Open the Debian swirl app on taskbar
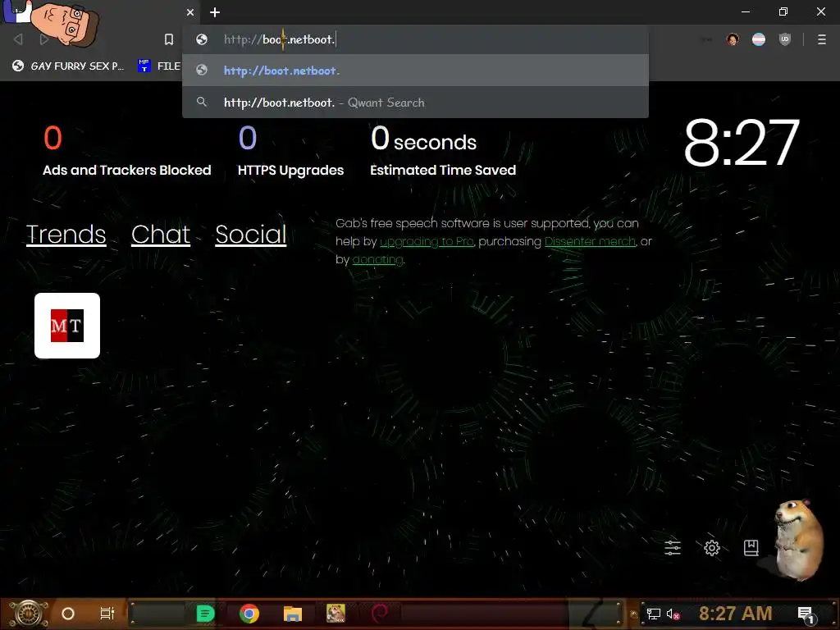Viewport: 840px width, 630px height. (380, 614)
